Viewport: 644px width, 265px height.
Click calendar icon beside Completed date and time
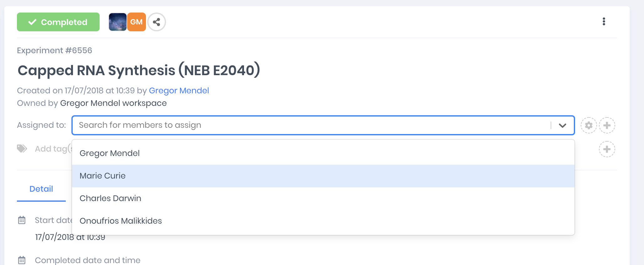[22, 260]
